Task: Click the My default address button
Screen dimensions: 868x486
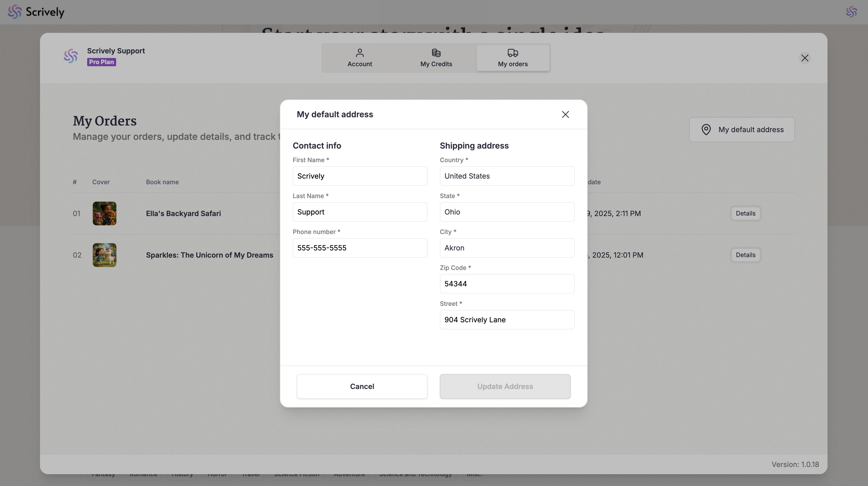Action: click(x=742, y=130)
